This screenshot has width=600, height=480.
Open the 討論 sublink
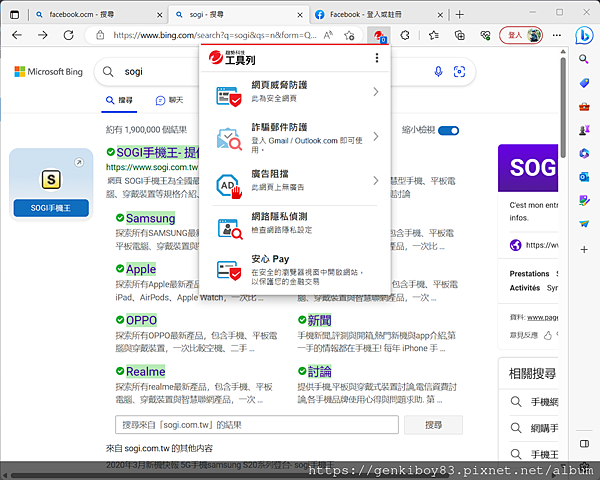[319, 371]
